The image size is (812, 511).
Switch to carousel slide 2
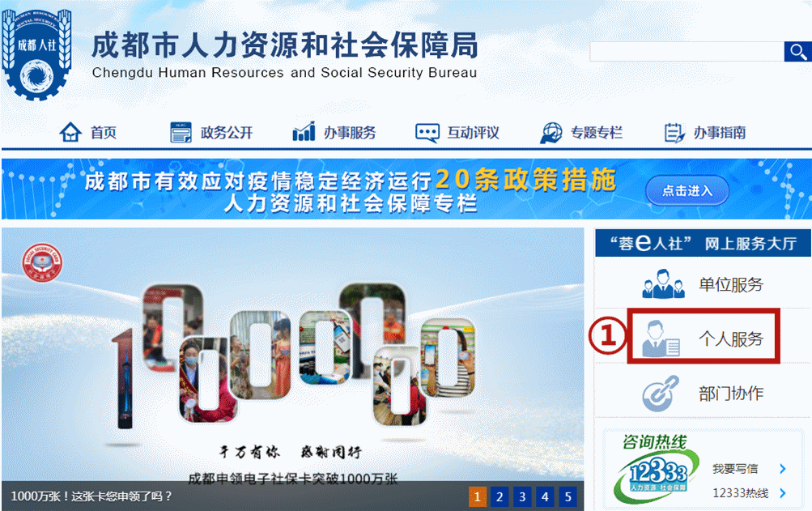(x=500, y=497)
